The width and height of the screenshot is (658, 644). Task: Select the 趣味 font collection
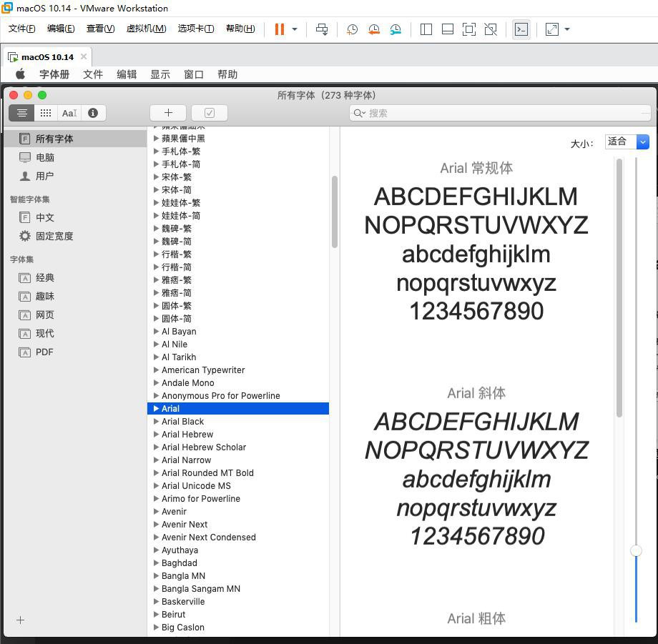pyautogui.click(x=75, y=297)
